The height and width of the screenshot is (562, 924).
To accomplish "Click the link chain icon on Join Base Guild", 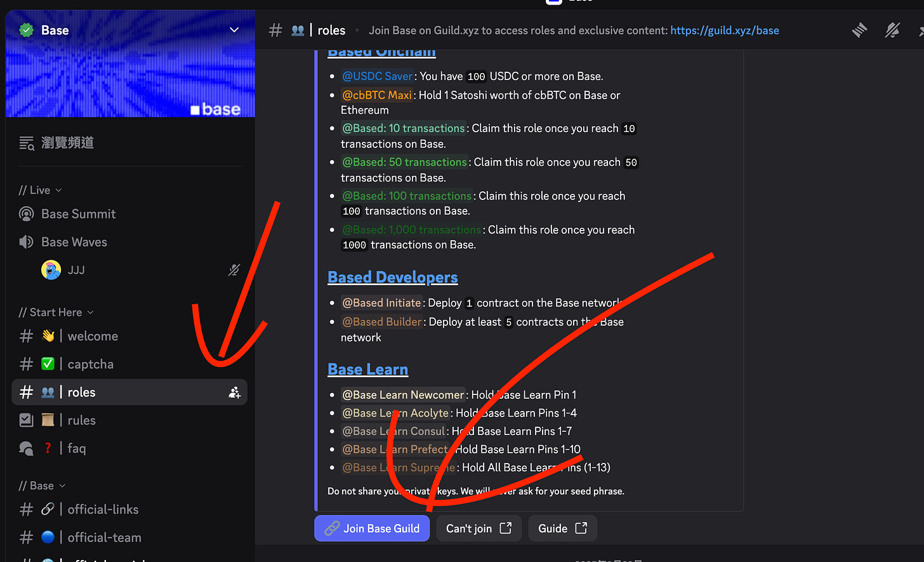I will [x=332, y=528].
